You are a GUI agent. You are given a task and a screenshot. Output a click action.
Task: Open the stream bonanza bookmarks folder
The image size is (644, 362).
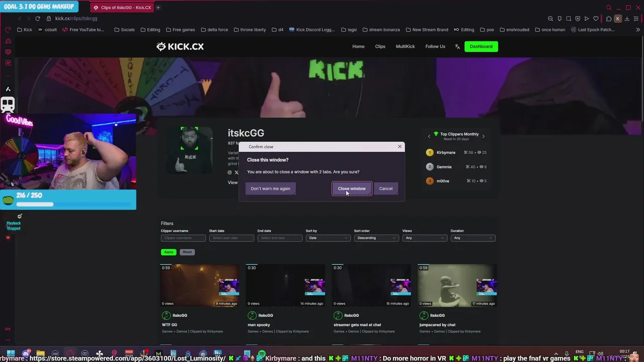coord(381,30)
